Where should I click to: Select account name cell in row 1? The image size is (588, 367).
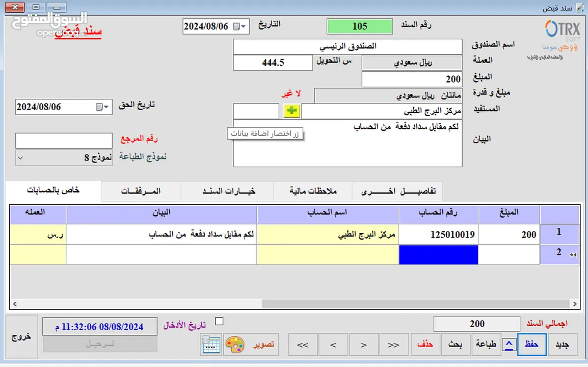(x=328, y=234)
